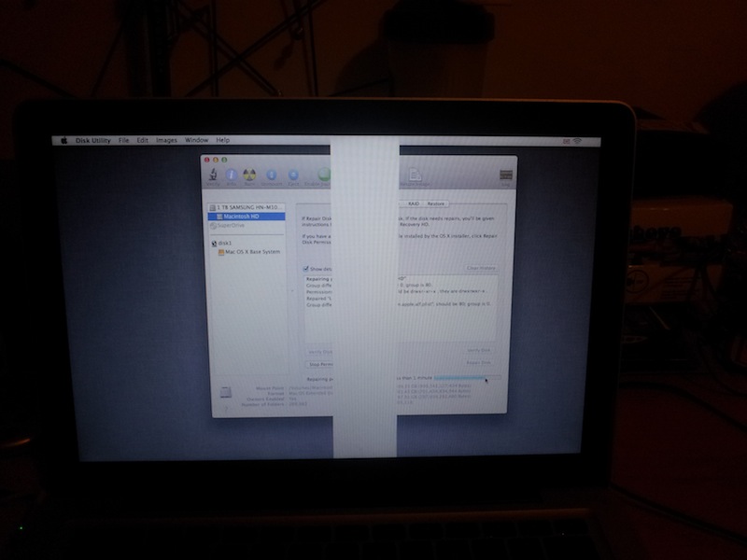The width and height of the screenshot is (747, 560).
Task: Click the Verify microscope toolbar icon
Action: [213, 175]
